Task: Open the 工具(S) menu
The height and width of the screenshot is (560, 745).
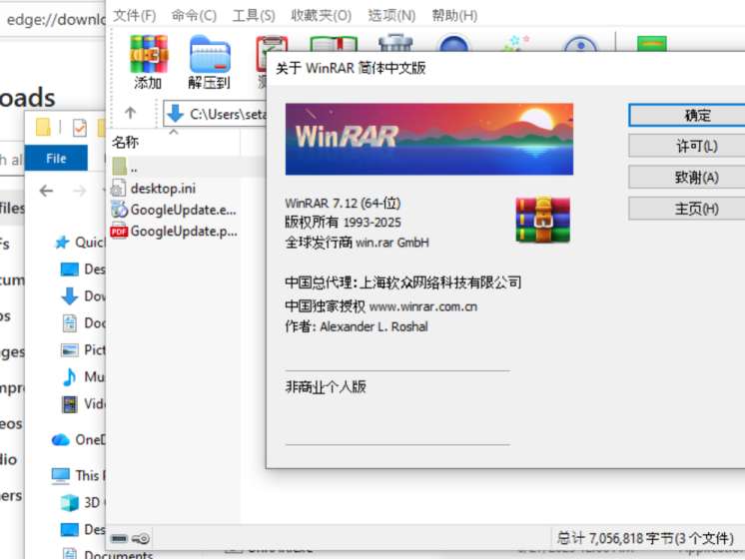Action: (253, 15)
